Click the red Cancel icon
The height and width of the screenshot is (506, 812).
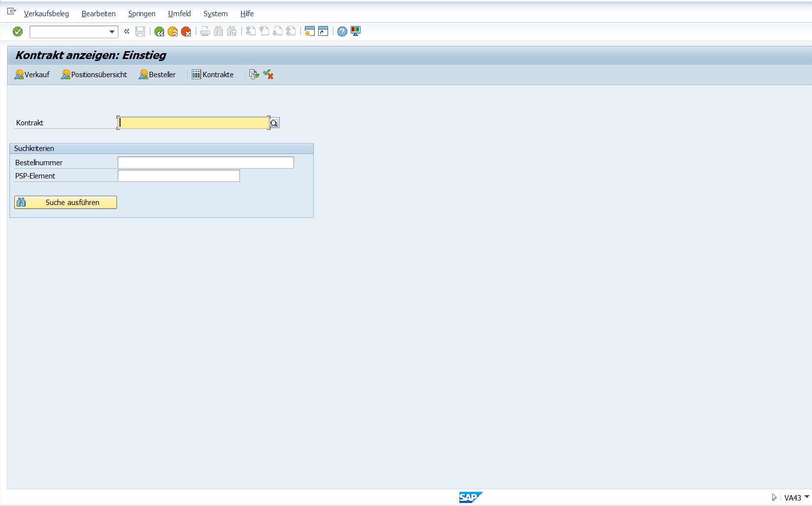(x=186, y=31)
